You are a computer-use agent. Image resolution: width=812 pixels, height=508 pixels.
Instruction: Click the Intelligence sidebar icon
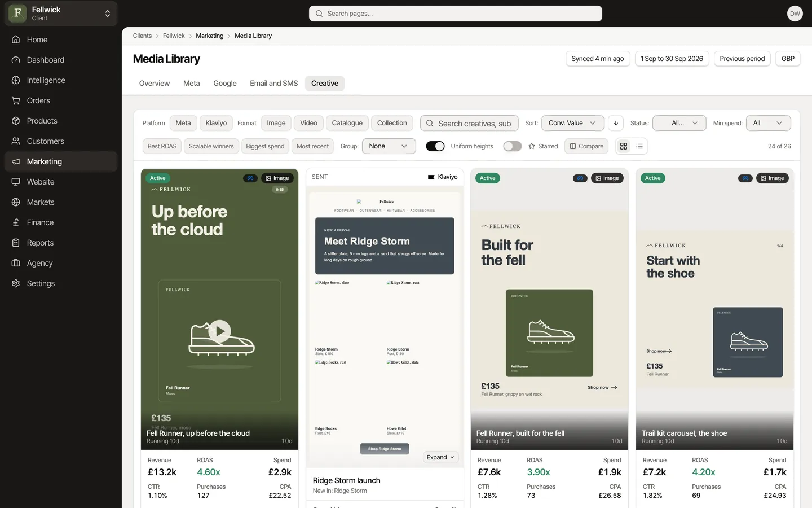coord(16,80)
